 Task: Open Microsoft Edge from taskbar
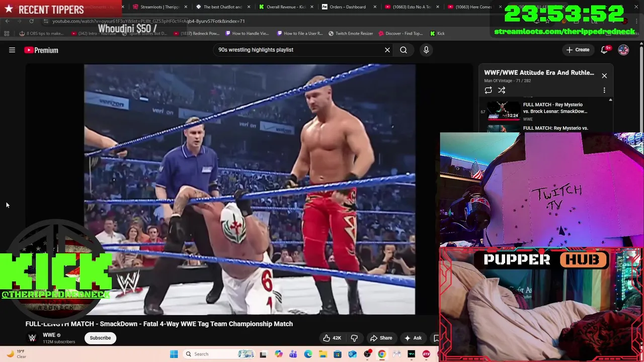tap(308, 354)
